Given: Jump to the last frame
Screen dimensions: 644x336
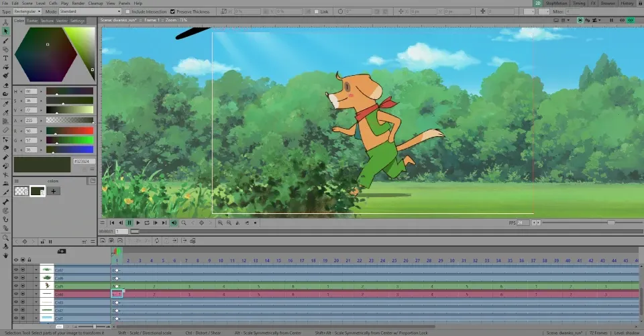Looking at the screenshot, I should [164, 223].
